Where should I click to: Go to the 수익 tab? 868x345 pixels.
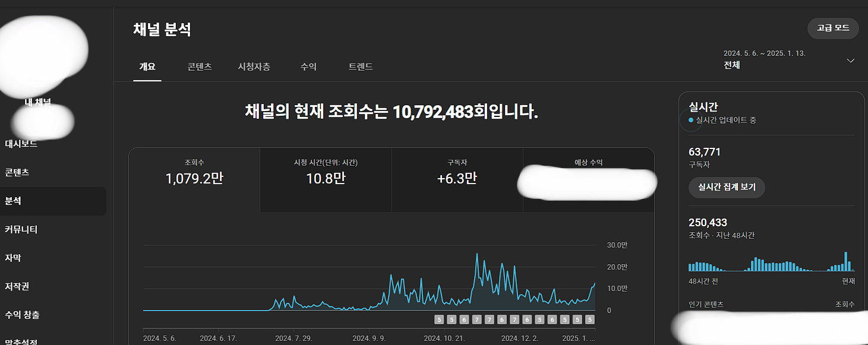click(x=308, y=67)
